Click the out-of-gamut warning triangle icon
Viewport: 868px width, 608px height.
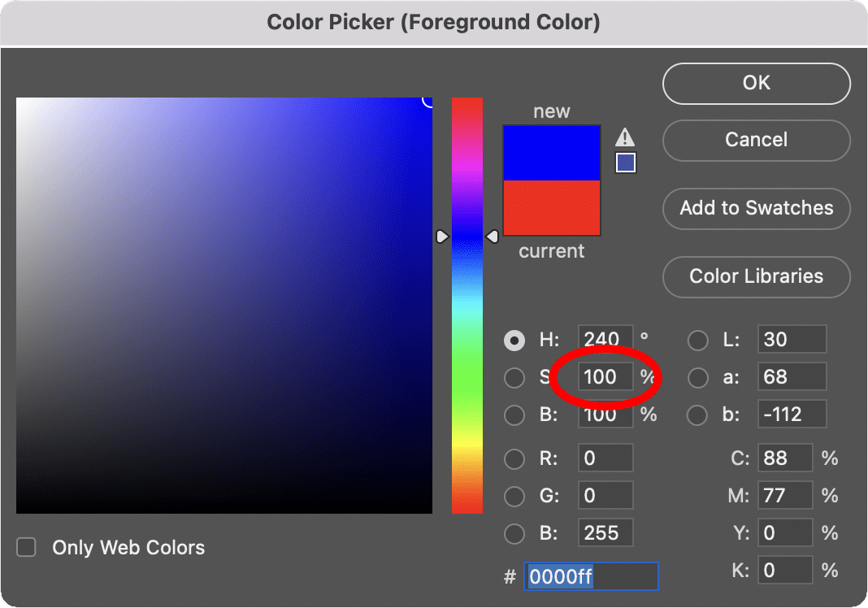pyautogui.click(x=625, y=137)
